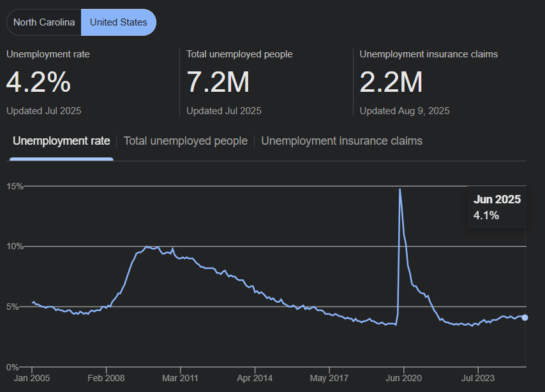This screenshot has width=545, height=392.
Task: Click the May 2017 axis label
Action: point(329,377)
